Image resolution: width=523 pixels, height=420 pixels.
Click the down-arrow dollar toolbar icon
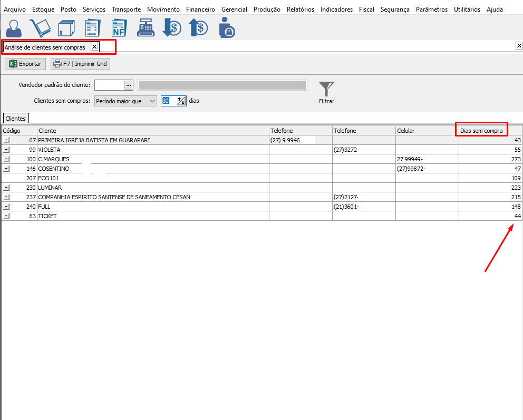click(x=172, y=28)
